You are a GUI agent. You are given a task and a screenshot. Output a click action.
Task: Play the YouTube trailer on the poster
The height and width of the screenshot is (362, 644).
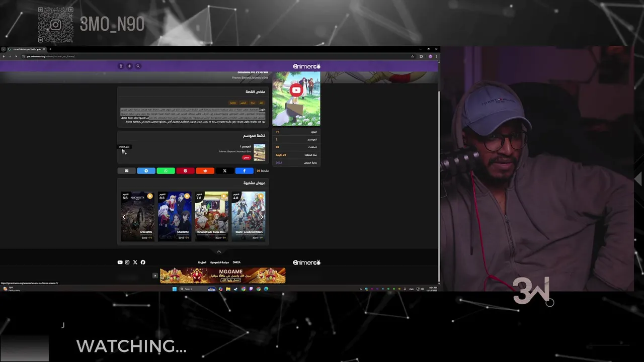[x=296, y=90]
